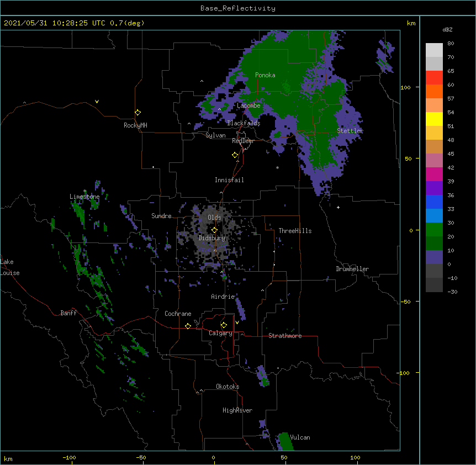Pick the orange 60 dBZ legend swatch

coord(434,91)
